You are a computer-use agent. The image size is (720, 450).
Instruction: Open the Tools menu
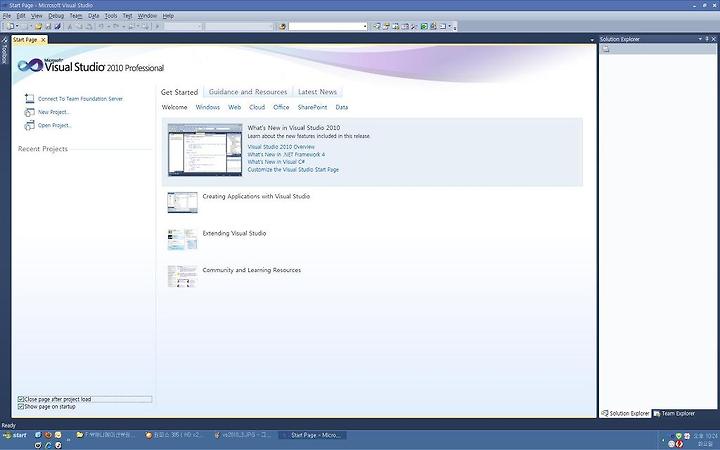[x=111, y=16]
